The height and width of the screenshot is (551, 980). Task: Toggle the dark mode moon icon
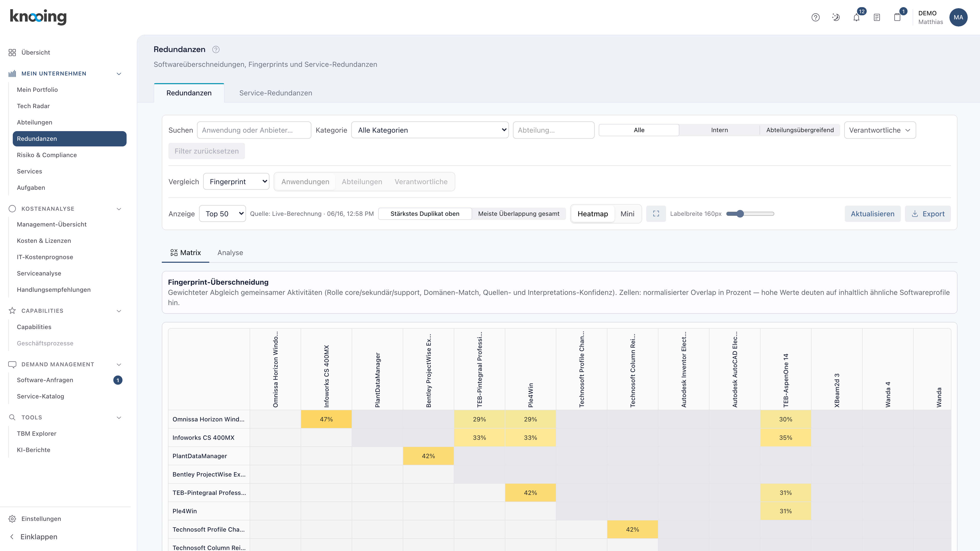tap(836, 18)
